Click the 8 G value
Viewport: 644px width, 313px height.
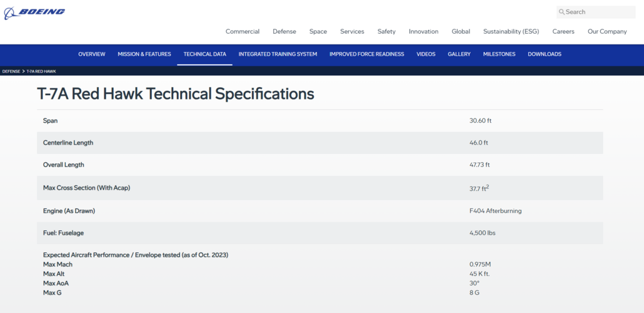(x=475, y=293)
